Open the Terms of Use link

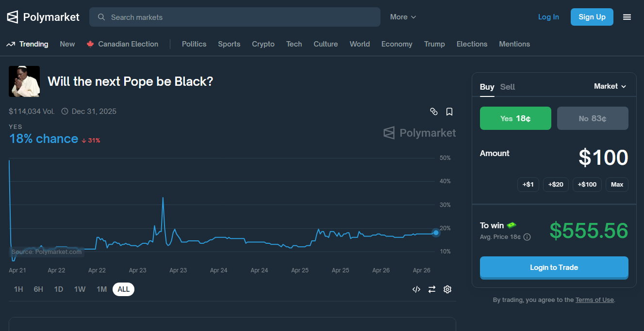click(x=594, y=300)
